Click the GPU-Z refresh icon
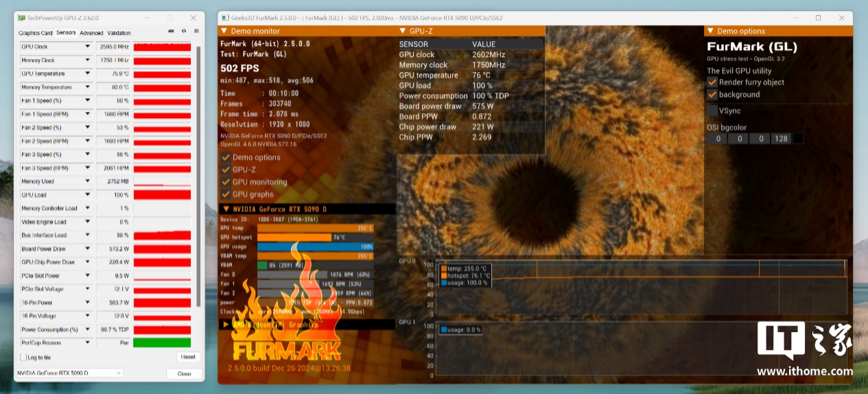868x394 pixels. coord(183,32)
